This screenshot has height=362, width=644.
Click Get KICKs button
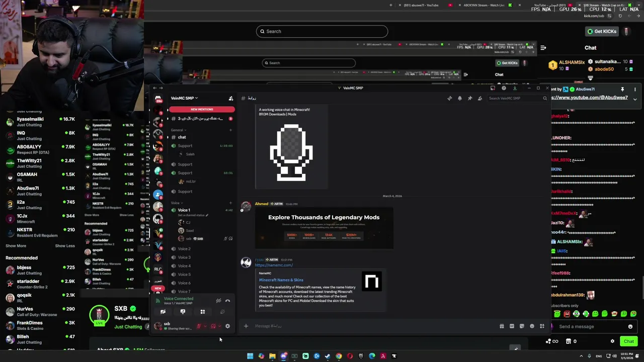[x=602, y=31]
